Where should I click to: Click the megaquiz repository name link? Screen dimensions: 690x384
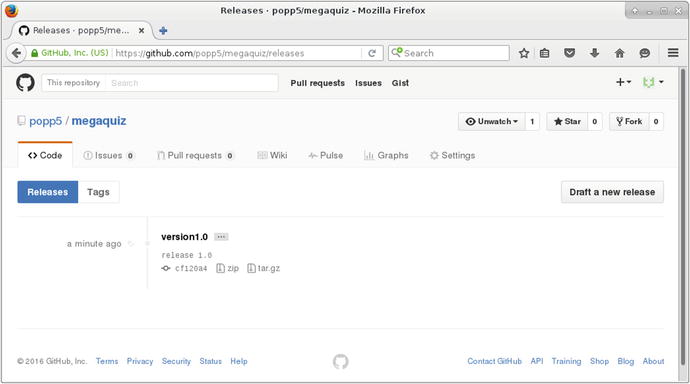(99, 121)
